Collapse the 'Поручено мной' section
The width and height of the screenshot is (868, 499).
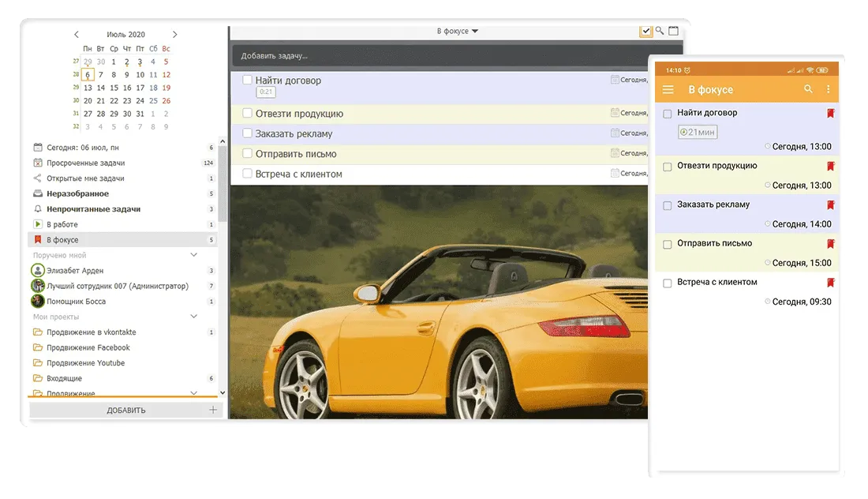click(194, 255)
